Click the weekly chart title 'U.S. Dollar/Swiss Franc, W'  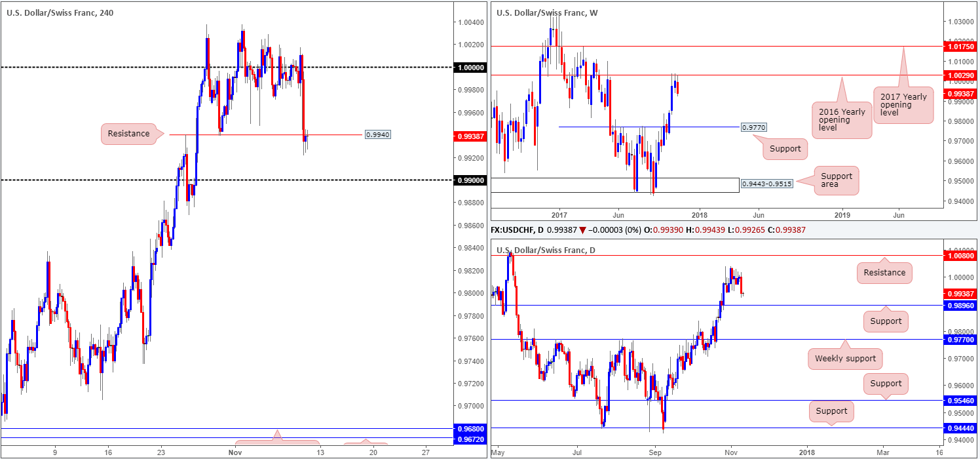click(x=547, y=12)
